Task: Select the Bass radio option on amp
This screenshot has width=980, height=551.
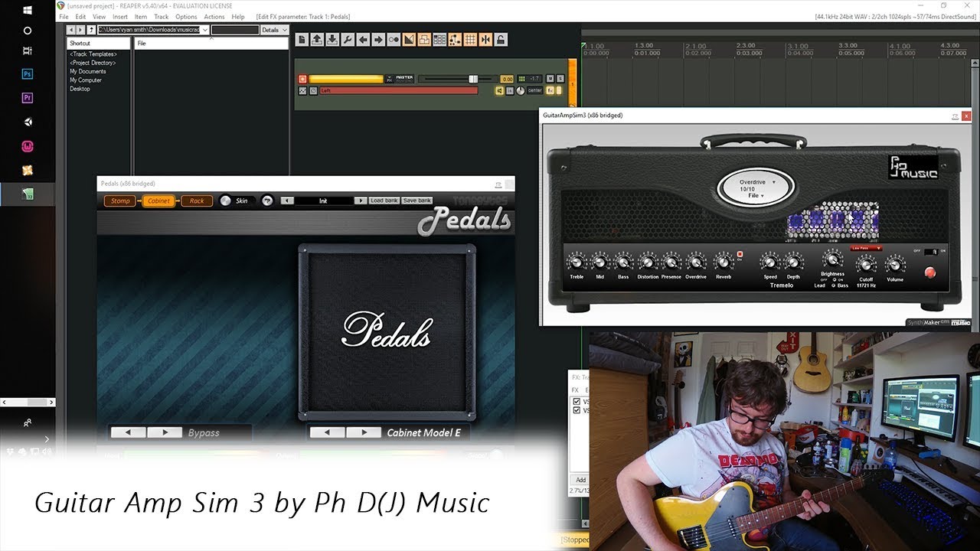Action: click(x=834, y=285)
